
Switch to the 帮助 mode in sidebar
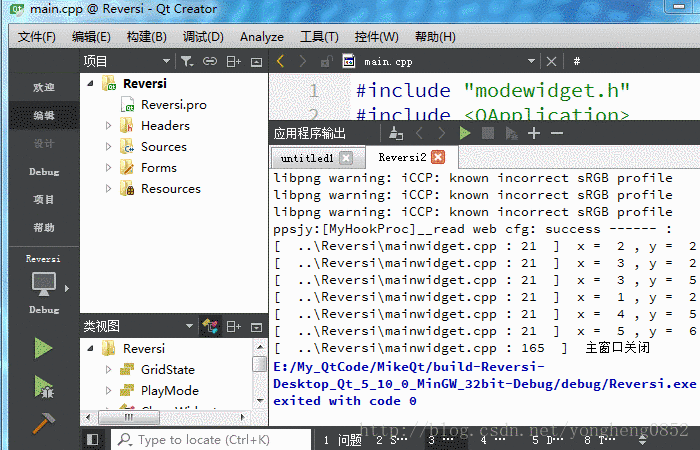click(x=44, y=228)
